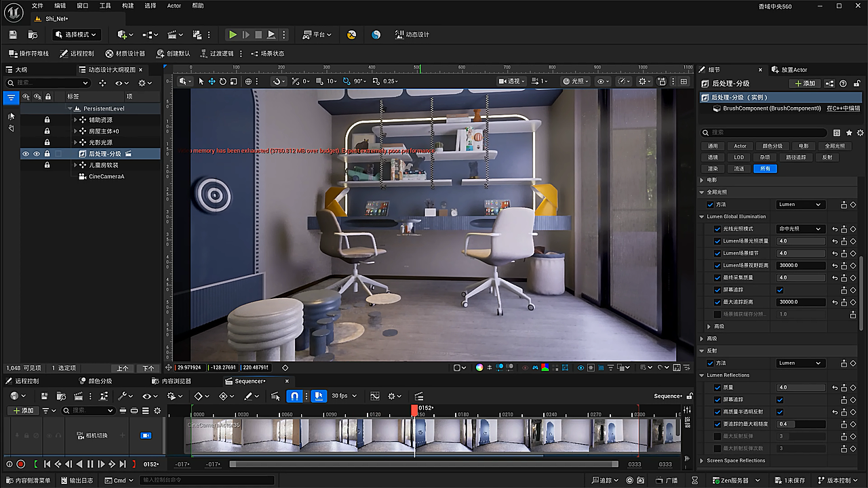Viewport: 868px width, 488px height.
Task: Toggle the blue magnet snapping icon in Sequencer
Action: pyautogui.click(x=294, y=396)
